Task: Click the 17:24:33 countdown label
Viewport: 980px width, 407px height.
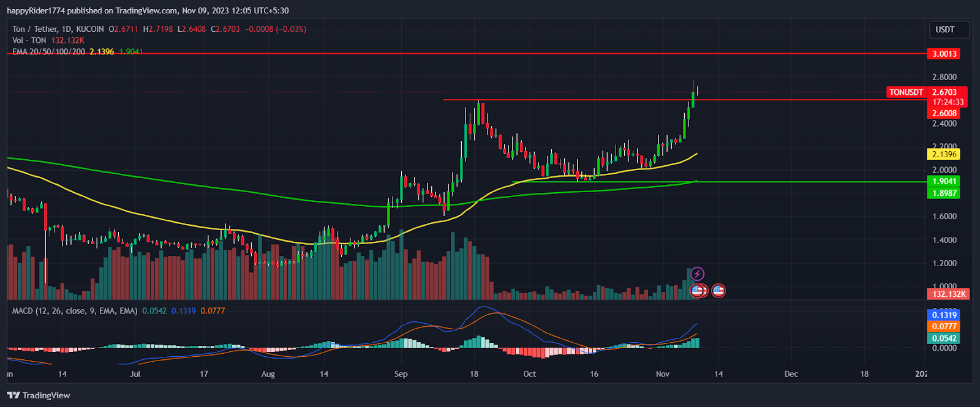Action: (x=948, y=102)
